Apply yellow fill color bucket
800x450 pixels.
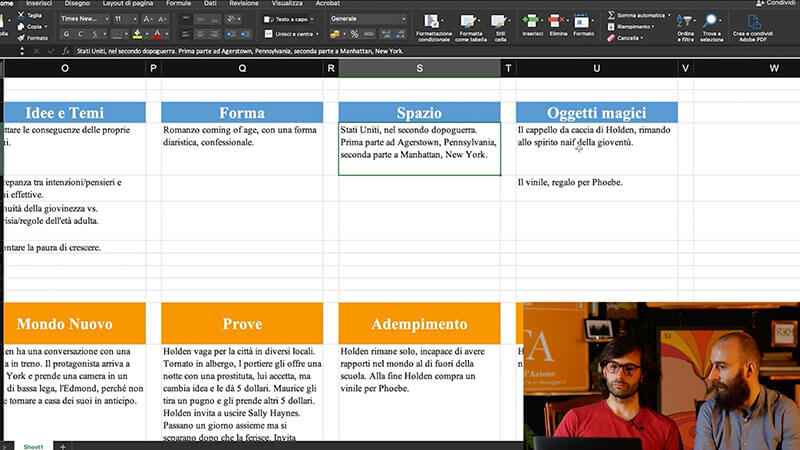point(137,34)
